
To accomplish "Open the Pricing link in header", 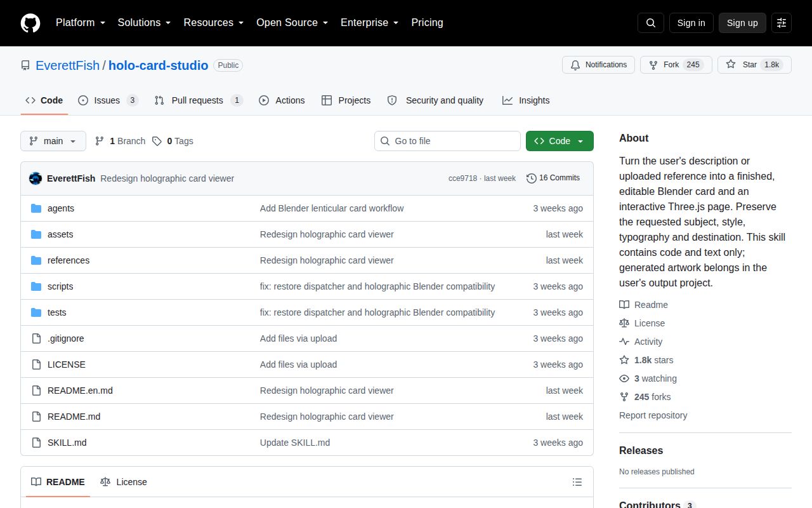I will tap(427, 23).
